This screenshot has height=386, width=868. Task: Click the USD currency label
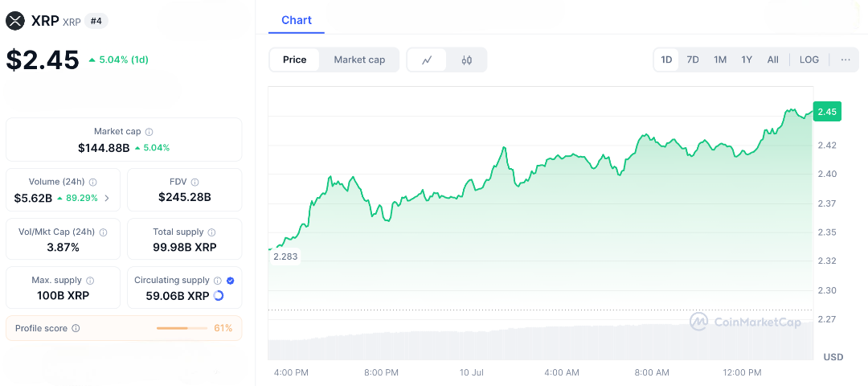pyautogui.click(x=833, y=357)
